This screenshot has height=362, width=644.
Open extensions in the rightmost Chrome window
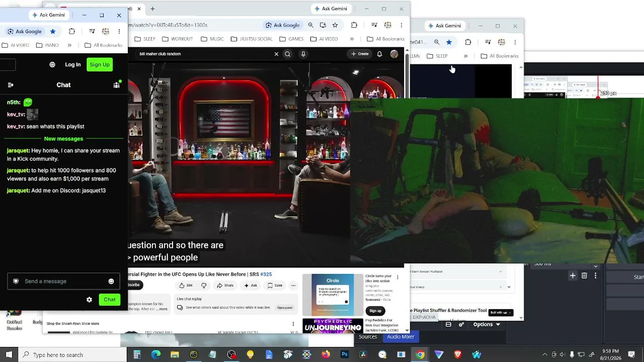click(468, 42)
